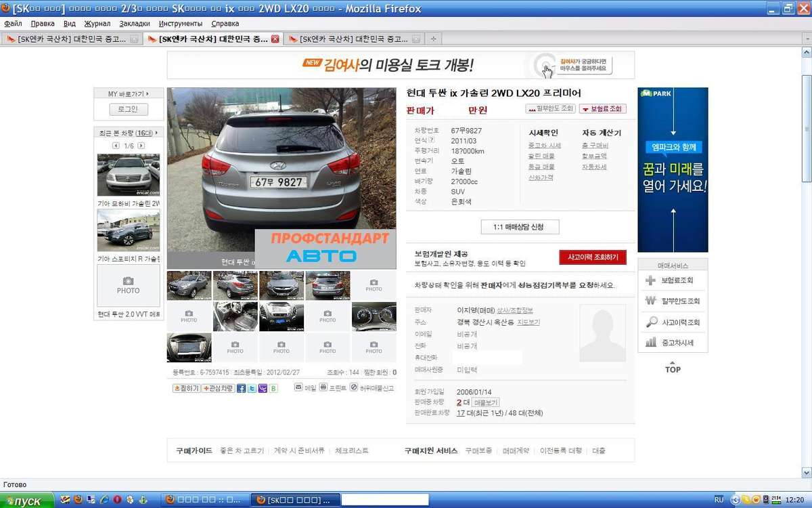The width and height of the screenshot is (812, 508).
Task: Close the active second Firefox tab
Action: click(275, 39)
